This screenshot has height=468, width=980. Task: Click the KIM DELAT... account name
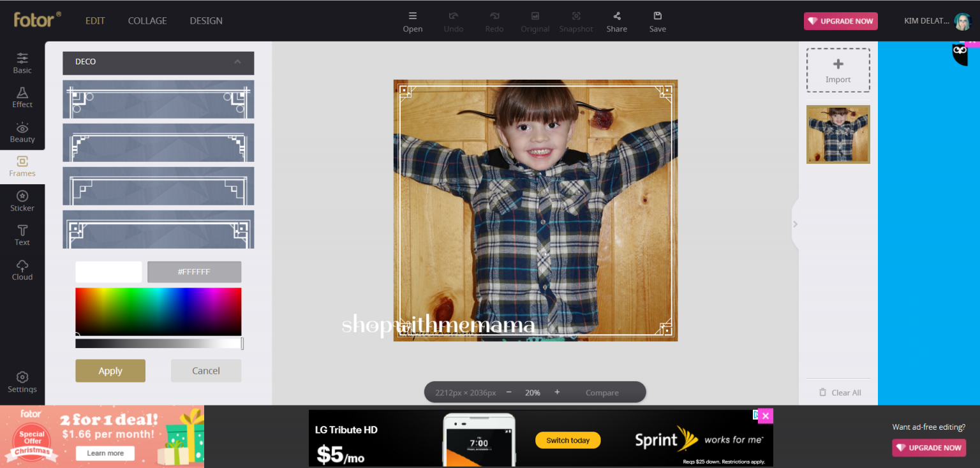pyautogui.click(x=926, y=21)
